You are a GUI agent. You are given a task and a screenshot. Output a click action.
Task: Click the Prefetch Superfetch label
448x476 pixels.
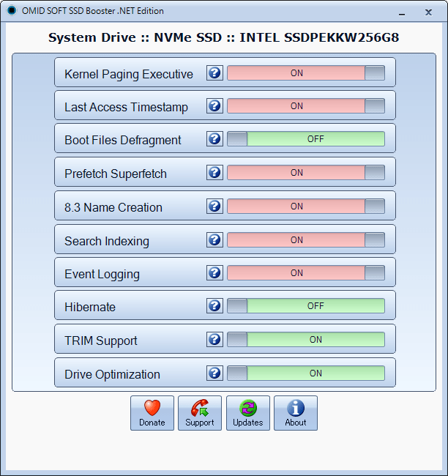tap(116, 174)
